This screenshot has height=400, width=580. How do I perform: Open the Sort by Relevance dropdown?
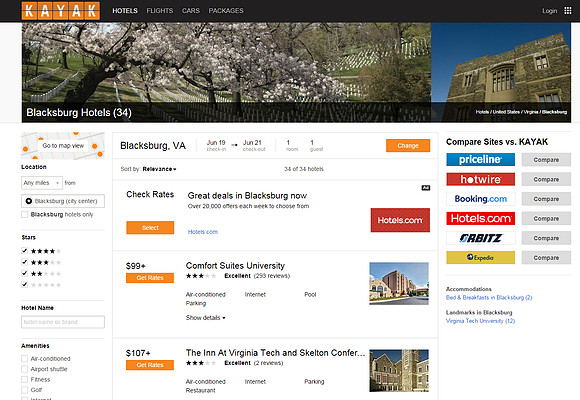pyautogui.click(x=159, y=169)
